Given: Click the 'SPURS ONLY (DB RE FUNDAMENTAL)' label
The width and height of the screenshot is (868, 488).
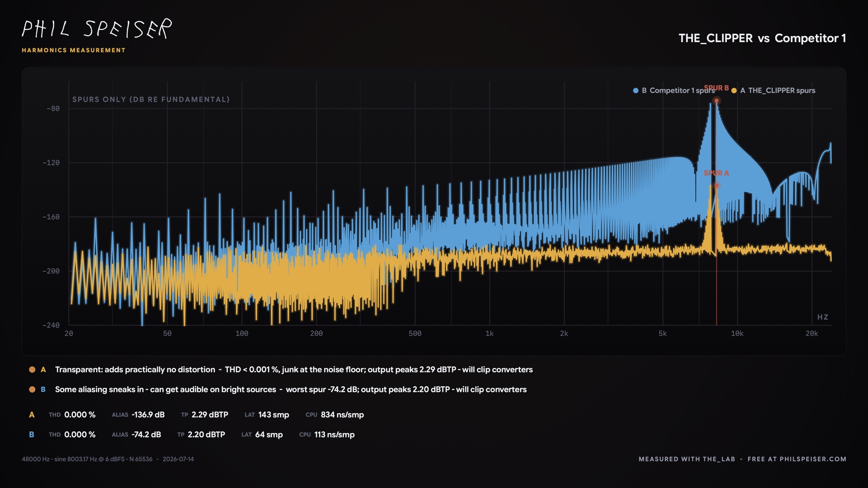Looking at the screenshot, I should [x=151, y=99].
